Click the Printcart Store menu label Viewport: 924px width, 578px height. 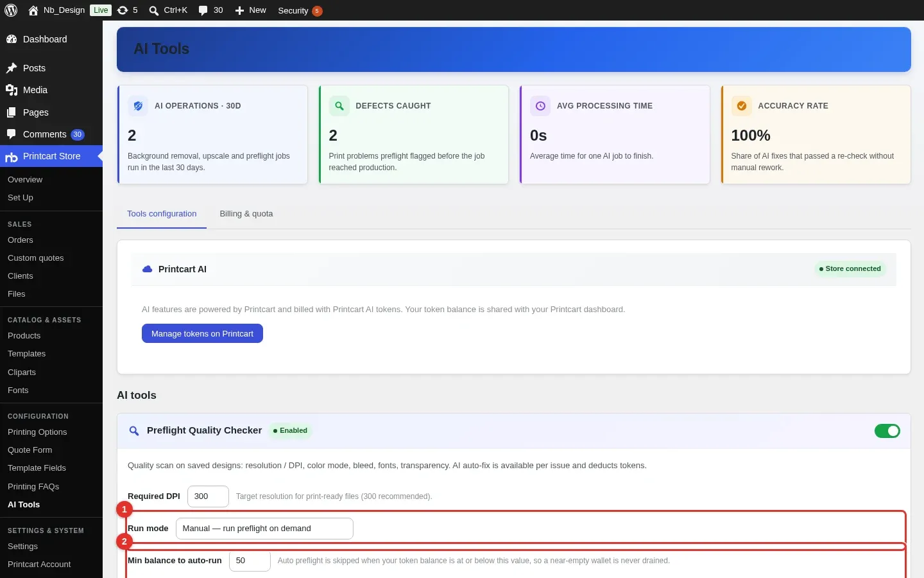click(52, 156)
